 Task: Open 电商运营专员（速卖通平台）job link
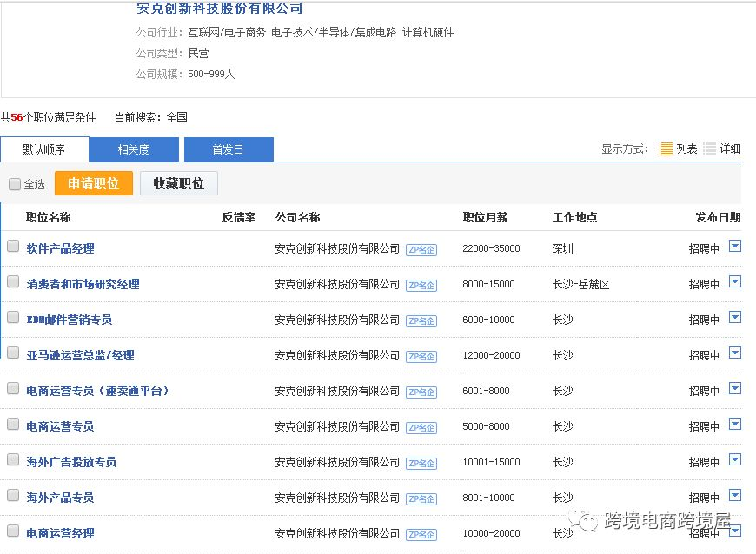tap(98, 391)
